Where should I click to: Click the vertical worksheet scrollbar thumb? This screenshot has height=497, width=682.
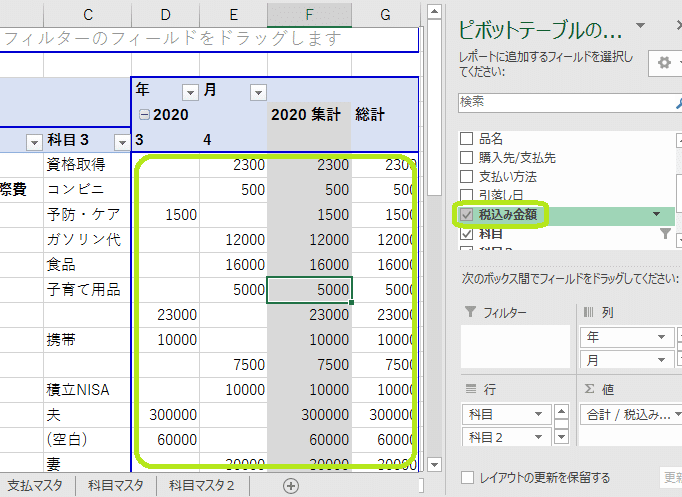pyautogui.click(x=434, y=107)
